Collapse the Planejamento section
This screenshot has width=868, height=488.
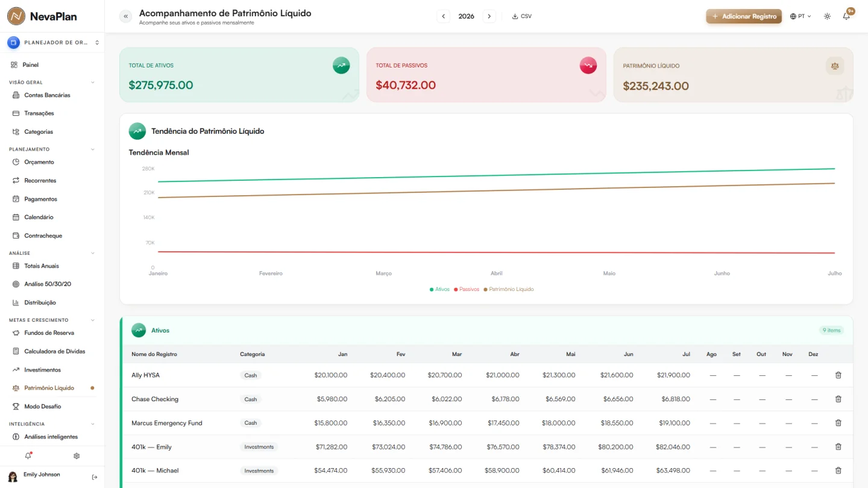[93, 149]
